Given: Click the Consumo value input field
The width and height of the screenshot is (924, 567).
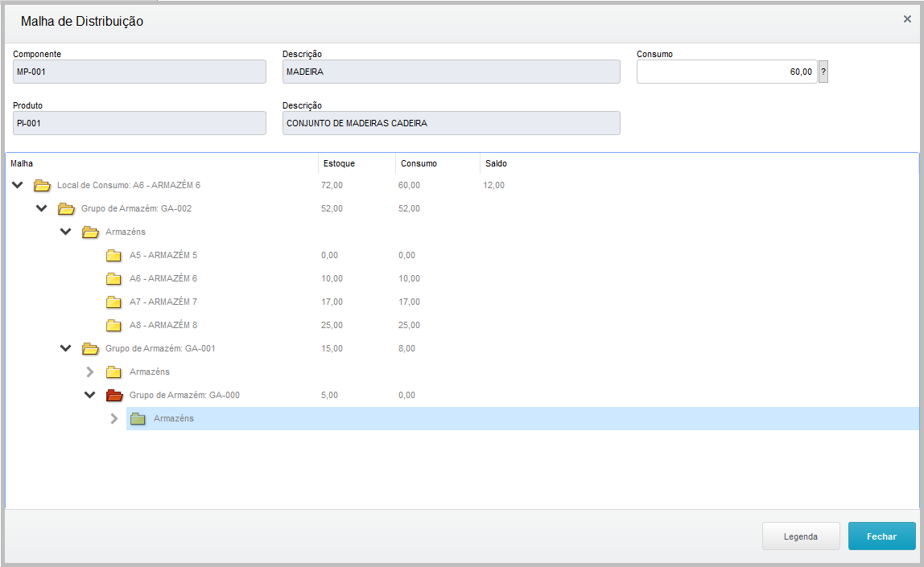Looking at the screenshot, I should [x=726, y=72].
